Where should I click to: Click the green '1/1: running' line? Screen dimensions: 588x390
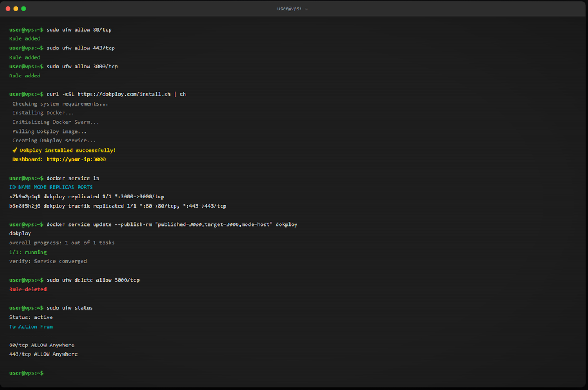[28, 252]
